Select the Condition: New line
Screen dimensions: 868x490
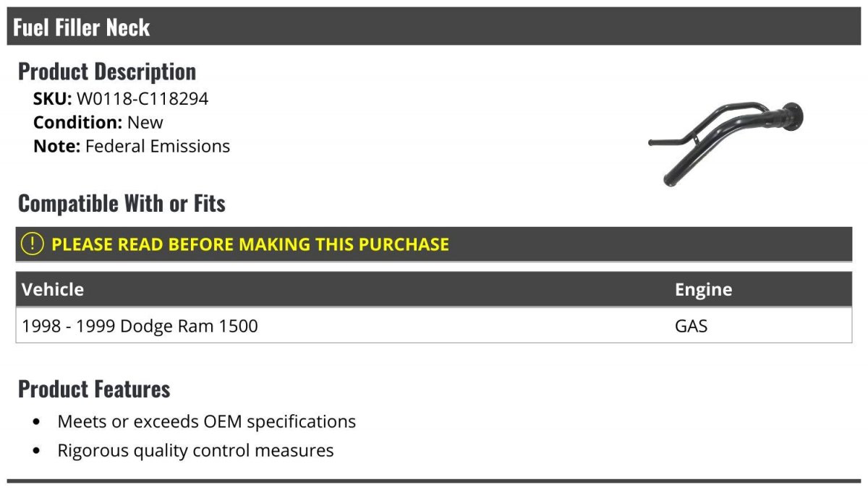click(x=98, y=122)
